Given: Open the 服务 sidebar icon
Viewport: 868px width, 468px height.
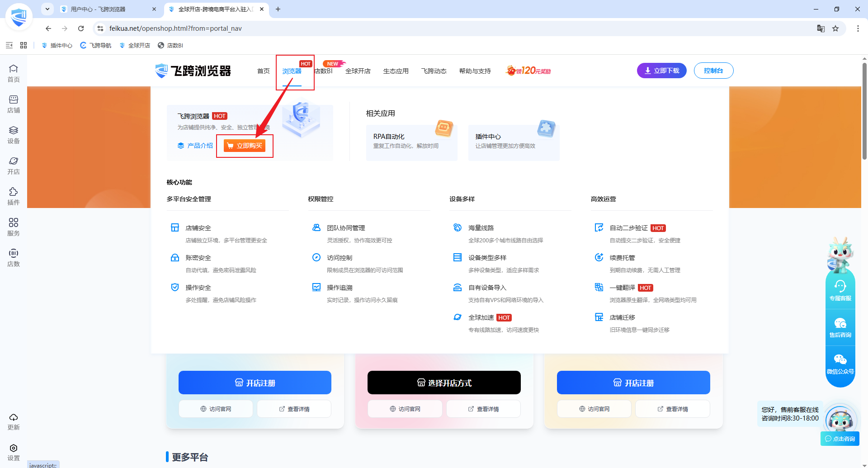Looking at the screenshot, I should [14, 227].
